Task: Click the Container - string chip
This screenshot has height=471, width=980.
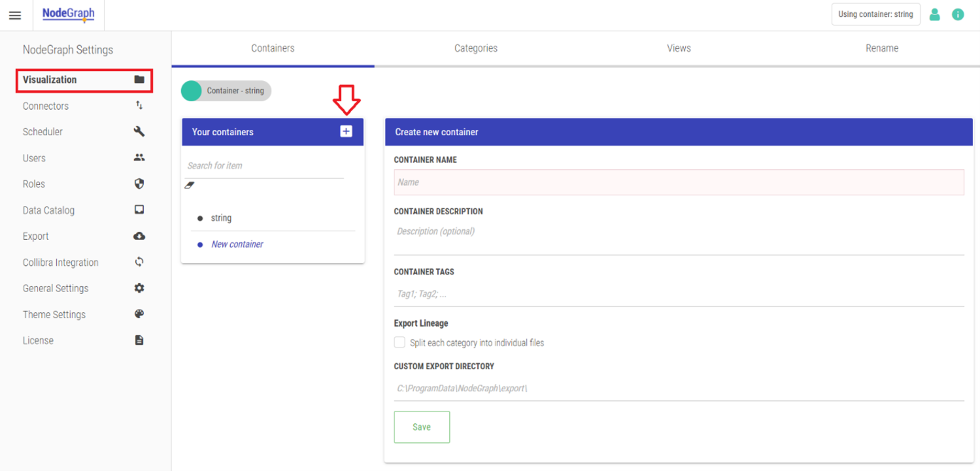Action: pyautogui.click(x=226, y=91)
